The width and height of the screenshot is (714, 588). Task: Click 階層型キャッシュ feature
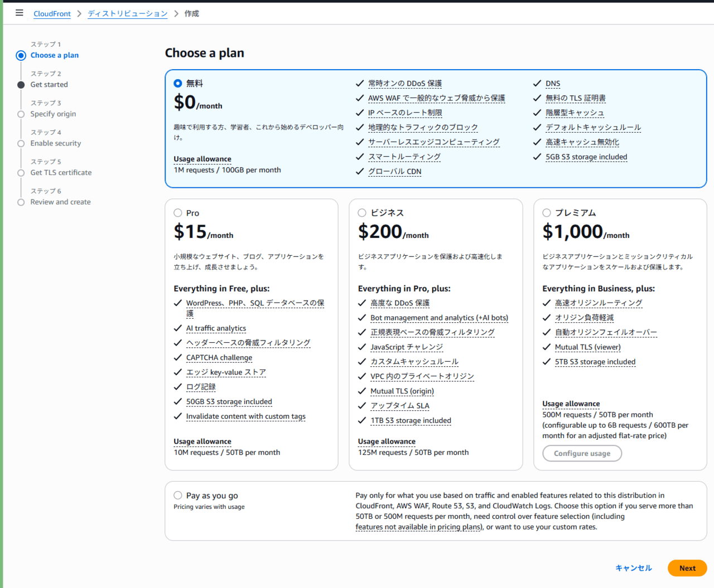(x=575, y=113)
